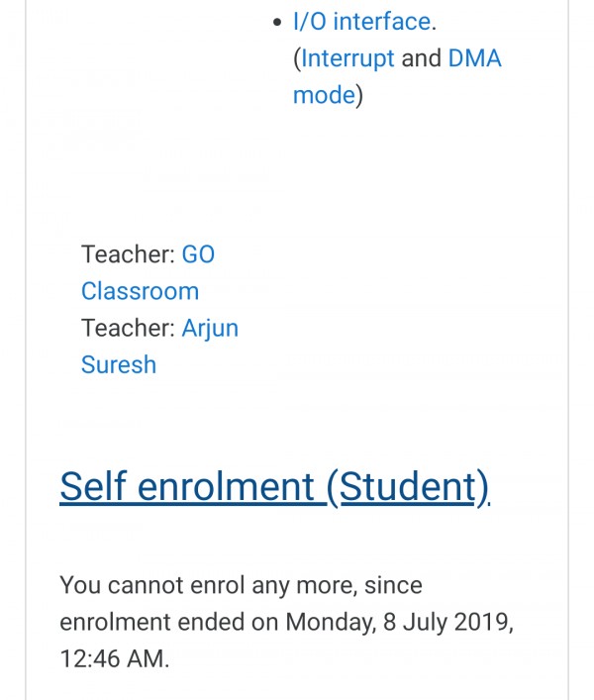Open Arjun teacher profile link
This screenshot has height=700, width=594.
pos(210,328)
